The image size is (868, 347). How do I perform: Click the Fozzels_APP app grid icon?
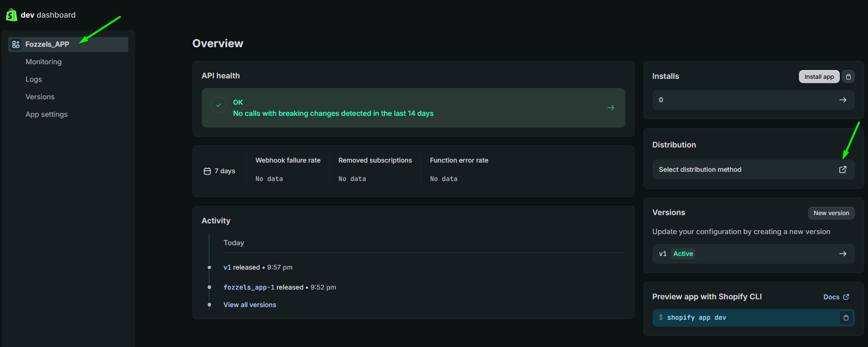tap(16, 44)
